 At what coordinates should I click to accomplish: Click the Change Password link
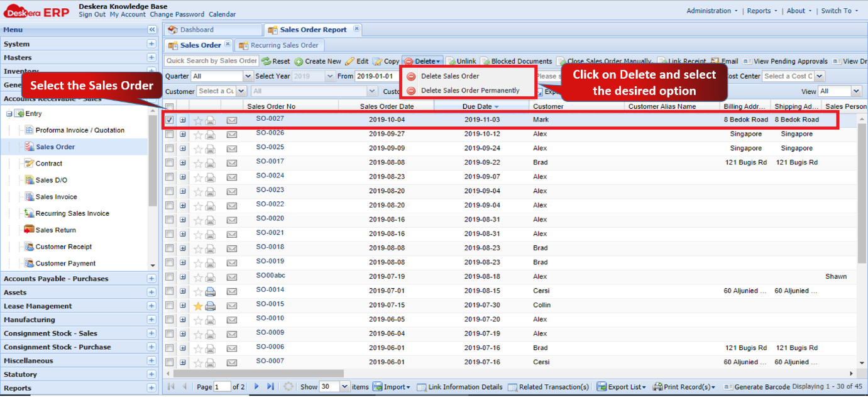click(x=177, y=14)
